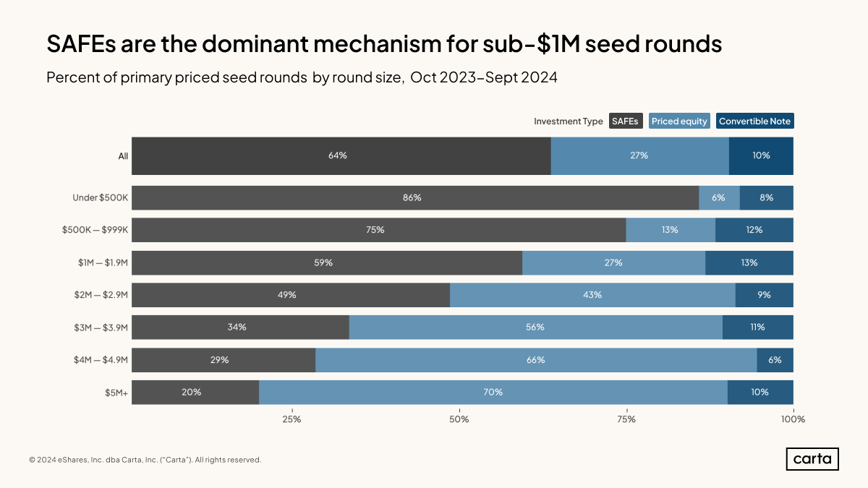Image resolution: width=868 pixels, height=488 pixels.
Task: Select the SAFEs legend swatch
Action: pyautogui.click(x=625, y=121)
